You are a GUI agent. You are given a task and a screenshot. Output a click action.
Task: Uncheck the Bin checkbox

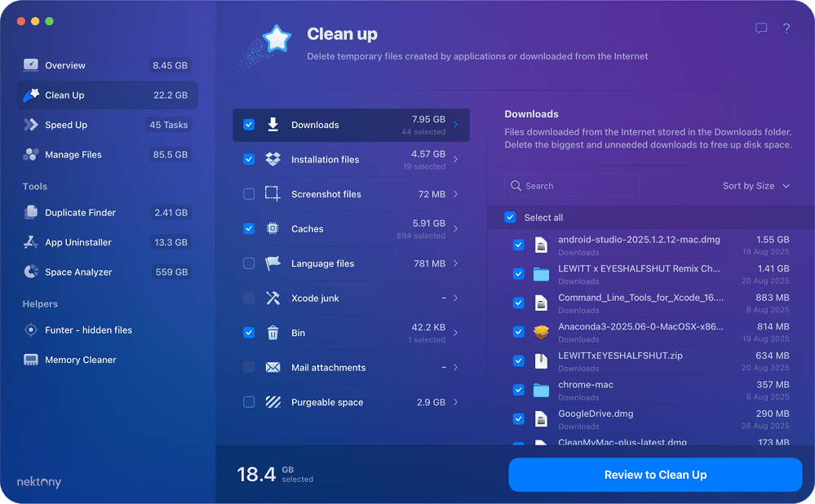[249, 333]
